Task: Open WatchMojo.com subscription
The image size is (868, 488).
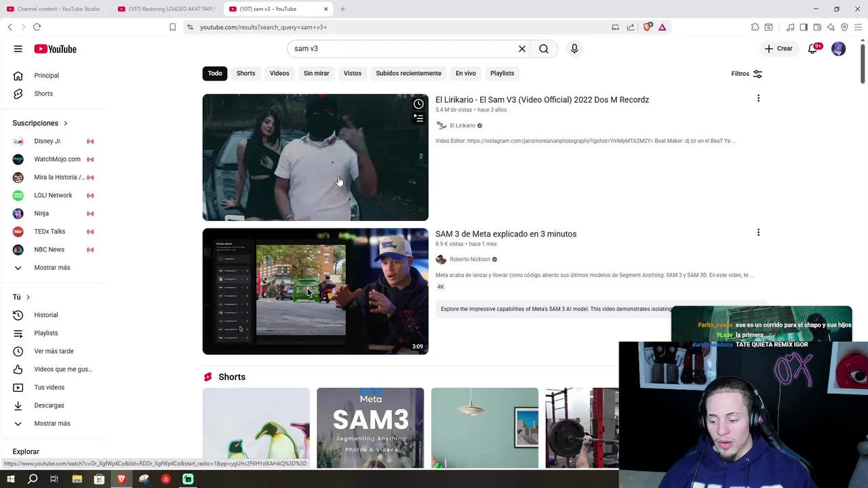Action: [52, 159]
